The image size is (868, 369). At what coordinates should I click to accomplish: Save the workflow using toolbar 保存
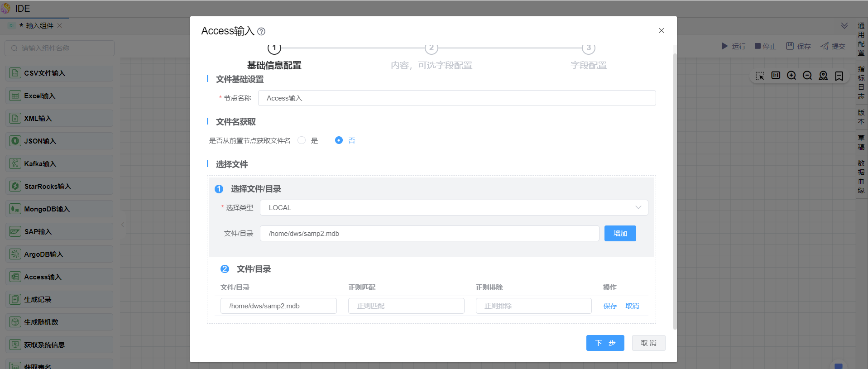tap(798, 46)
